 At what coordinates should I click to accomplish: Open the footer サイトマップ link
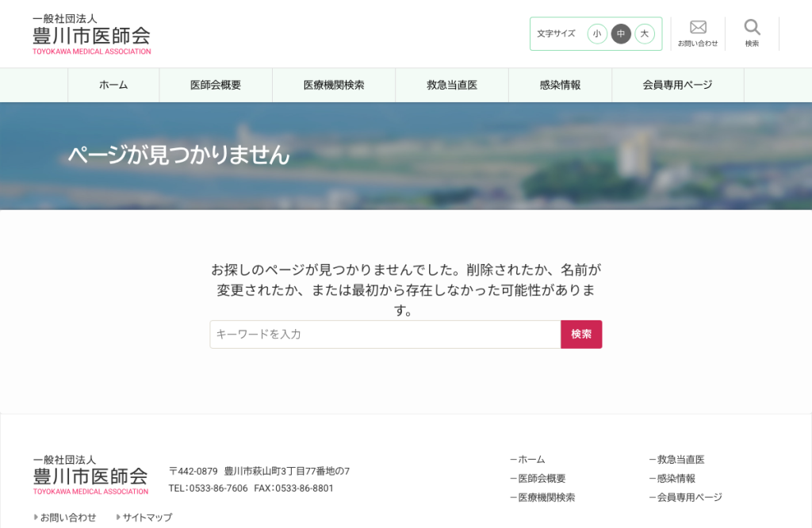(x=144, y=518)
